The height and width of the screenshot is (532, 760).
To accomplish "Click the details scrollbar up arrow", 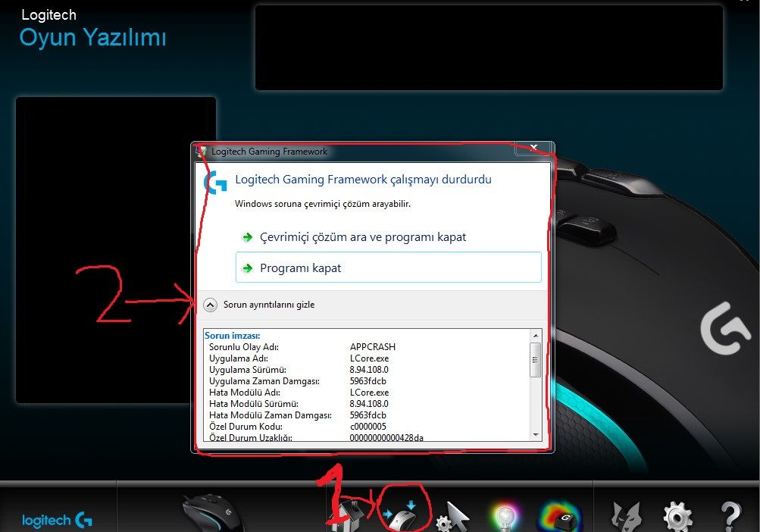I will (536, 336).
